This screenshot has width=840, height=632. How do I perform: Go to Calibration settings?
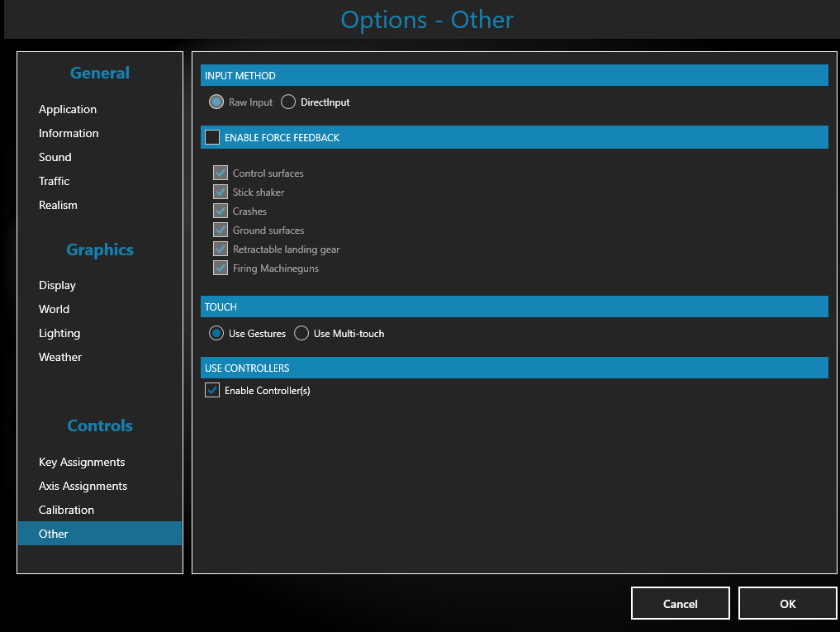66,510
